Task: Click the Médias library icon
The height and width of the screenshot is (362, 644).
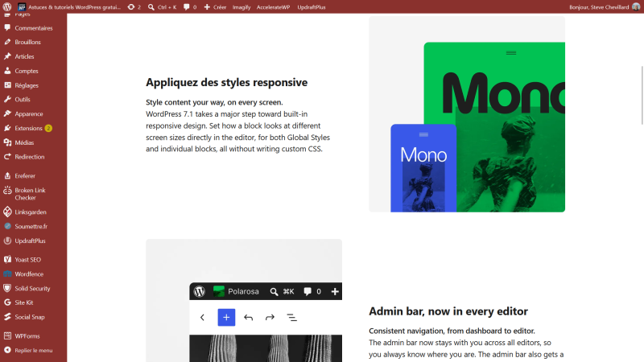Action: pos(7,142)
